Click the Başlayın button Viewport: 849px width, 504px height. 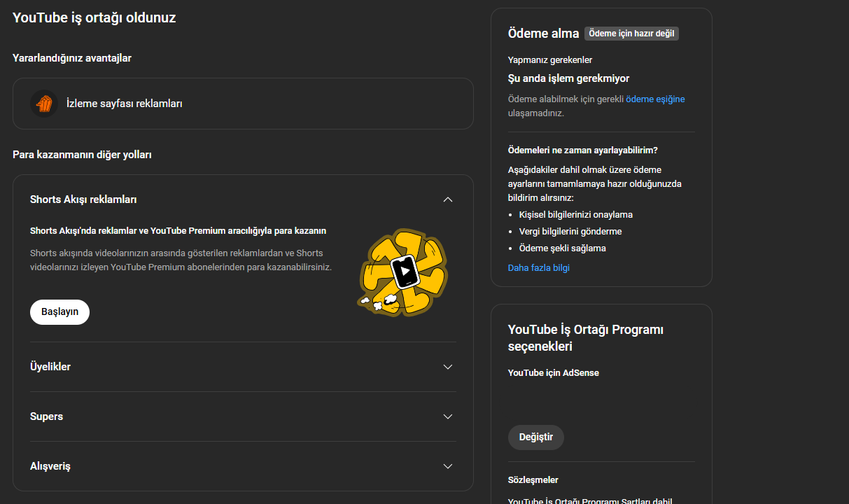[59, 311]
